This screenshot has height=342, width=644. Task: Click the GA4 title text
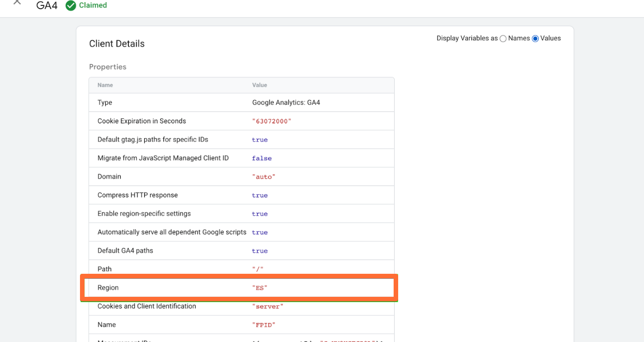(47, 5)
